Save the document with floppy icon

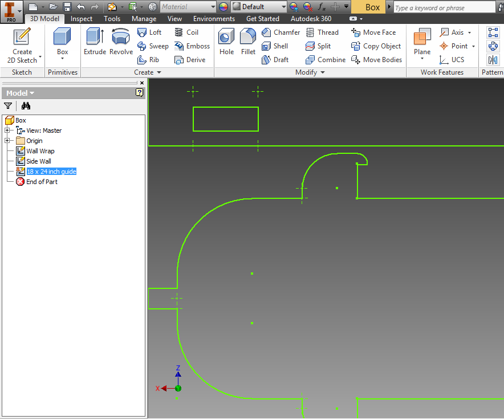67,7
